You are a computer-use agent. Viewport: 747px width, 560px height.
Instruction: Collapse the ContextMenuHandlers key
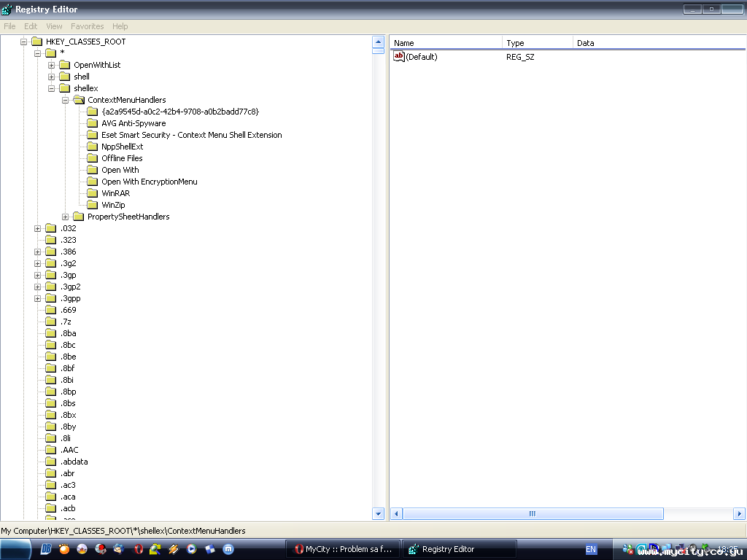click(x=65, y=100)
